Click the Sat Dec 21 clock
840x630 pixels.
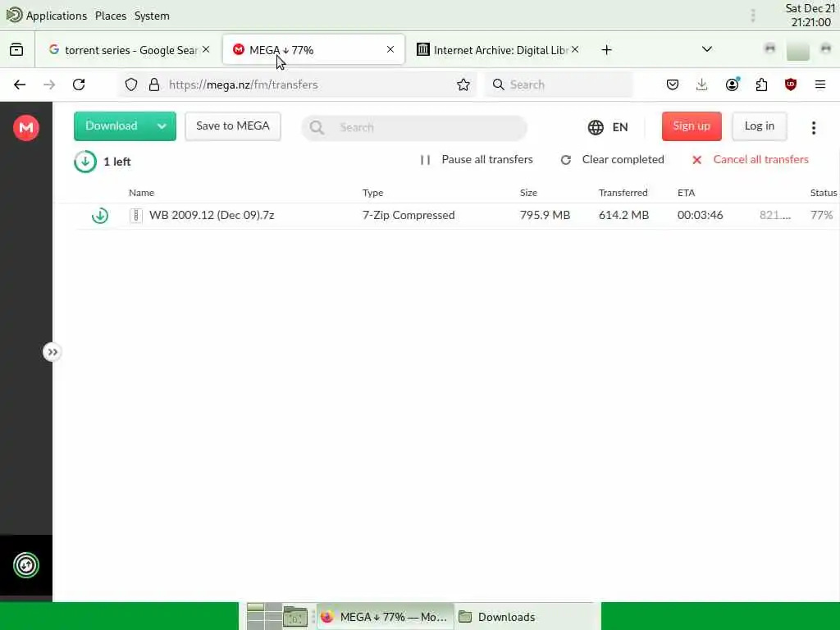pos(810,15)
